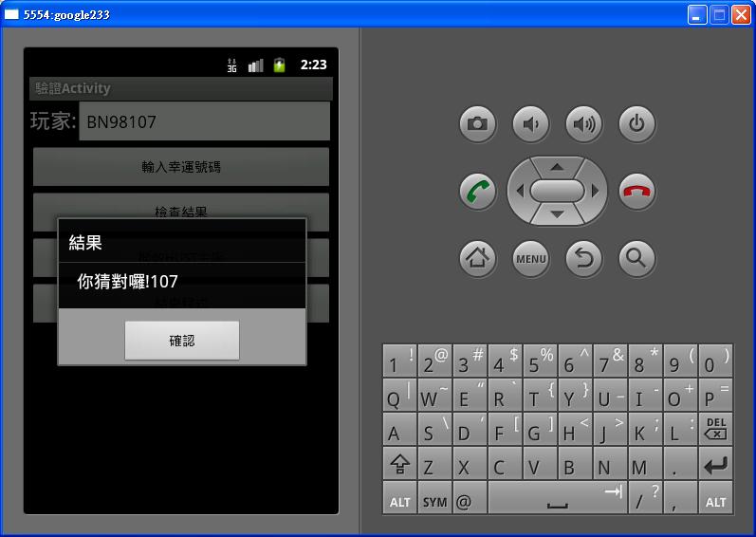Viewport: 756px width, 537px height.
Task: Click the 輸入幸運號碼 button
Action: tap(181, 167)
